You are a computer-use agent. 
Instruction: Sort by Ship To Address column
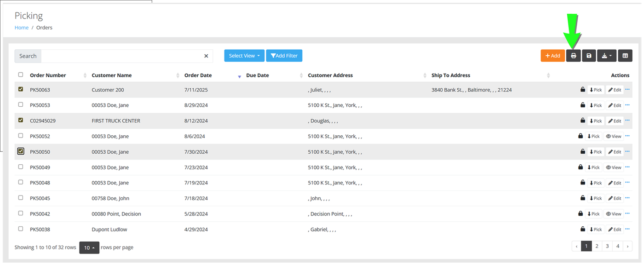pyautogui.click(x=451, y=75)
